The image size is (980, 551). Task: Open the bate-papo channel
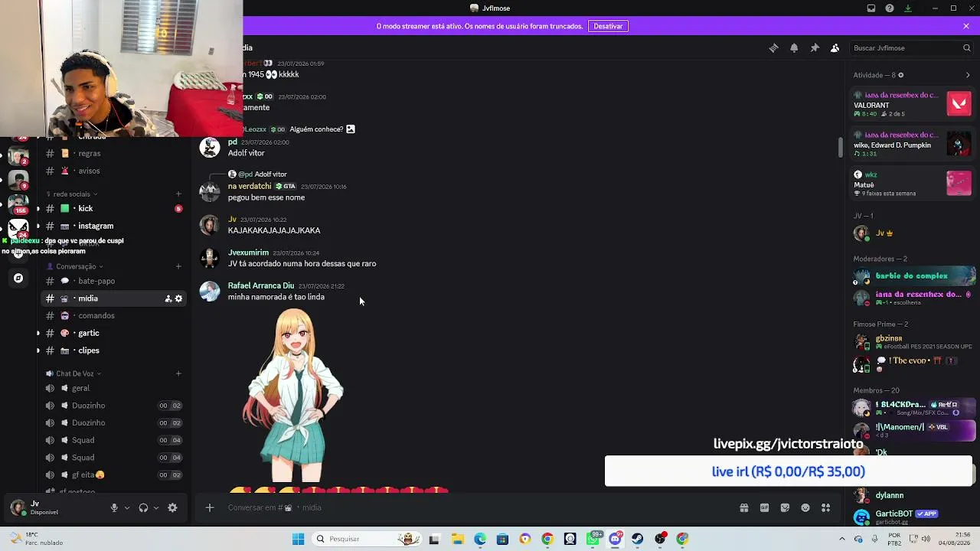point(113,281)
